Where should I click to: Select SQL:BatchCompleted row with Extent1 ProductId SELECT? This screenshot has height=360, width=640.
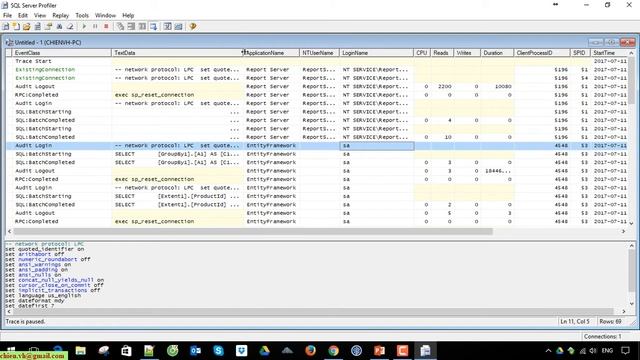[317, 205]
